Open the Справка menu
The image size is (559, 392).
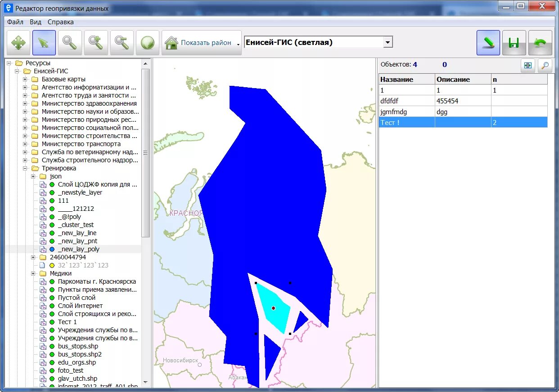point(61,22)
